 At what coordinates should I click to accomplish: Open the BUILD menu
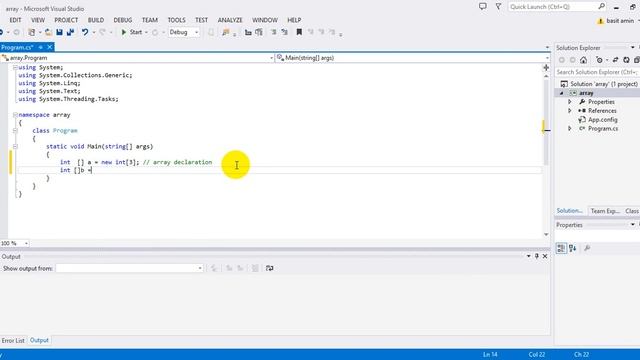point(96,20)
